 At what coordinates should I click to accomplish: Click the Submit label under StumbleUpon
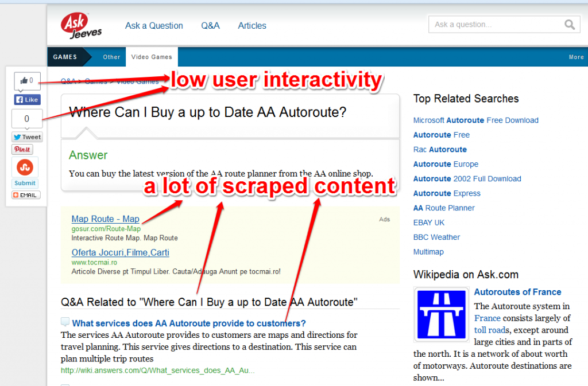(x=25, y=183)
